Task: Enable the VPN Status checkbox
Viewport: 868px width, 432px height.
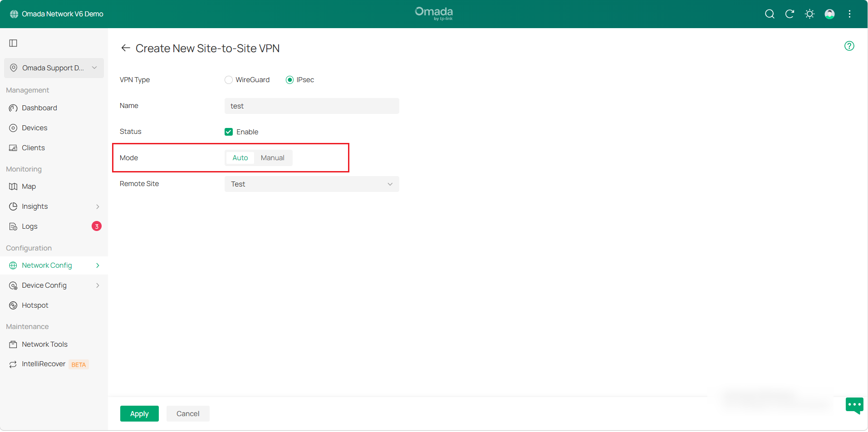Action: (229, 132)
